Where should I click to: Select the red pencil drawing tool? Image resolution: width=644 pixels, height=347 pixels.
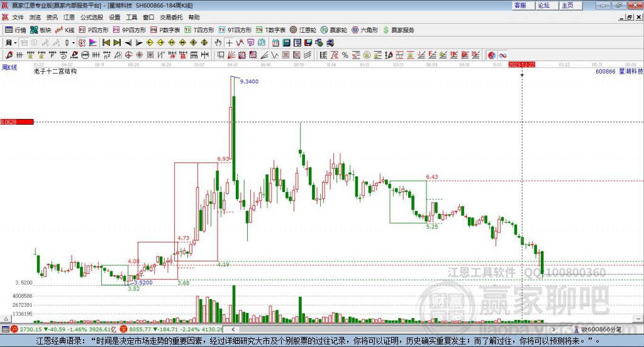pyautogui.click(x=9, y=55)
